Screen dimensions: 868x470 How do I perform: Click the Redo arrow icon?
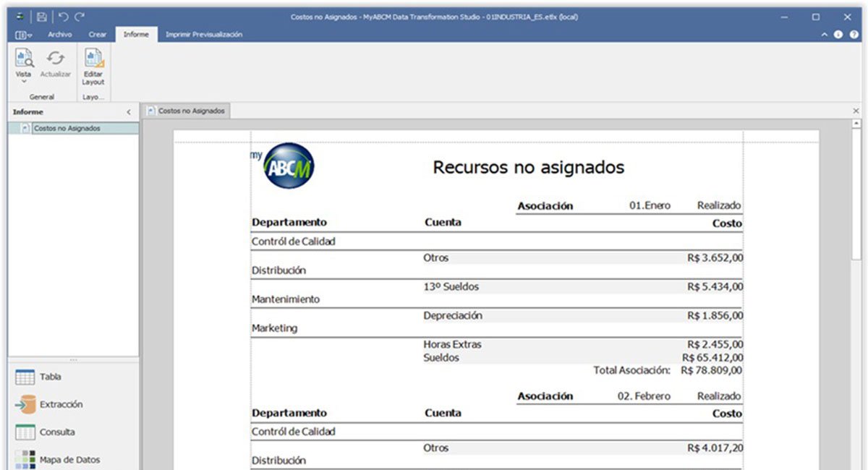point(80,16)
